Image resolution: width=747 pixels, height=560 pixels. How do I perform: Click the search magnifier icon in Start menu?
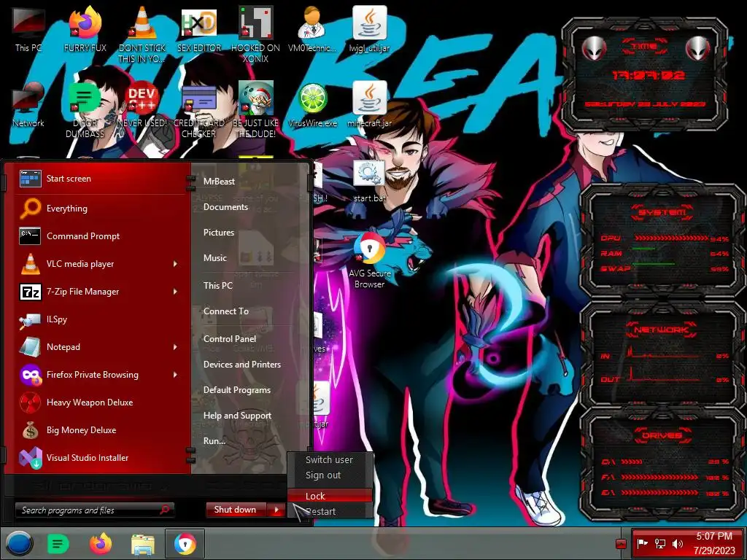tap(165, 510)
